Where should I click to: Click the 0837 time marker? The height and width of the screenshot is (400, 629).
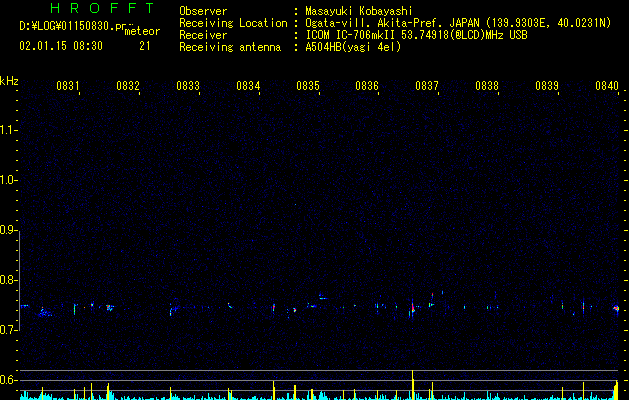click(427, 86)
